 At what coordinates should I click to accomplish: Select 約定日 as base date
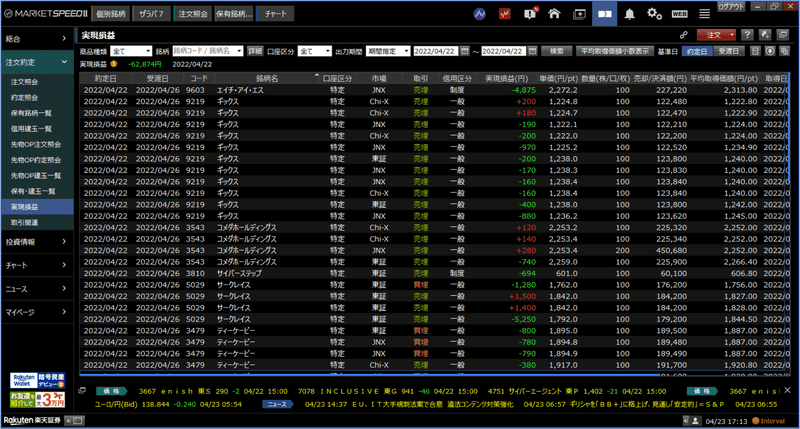pyautogui.click(x=697, y=51)
